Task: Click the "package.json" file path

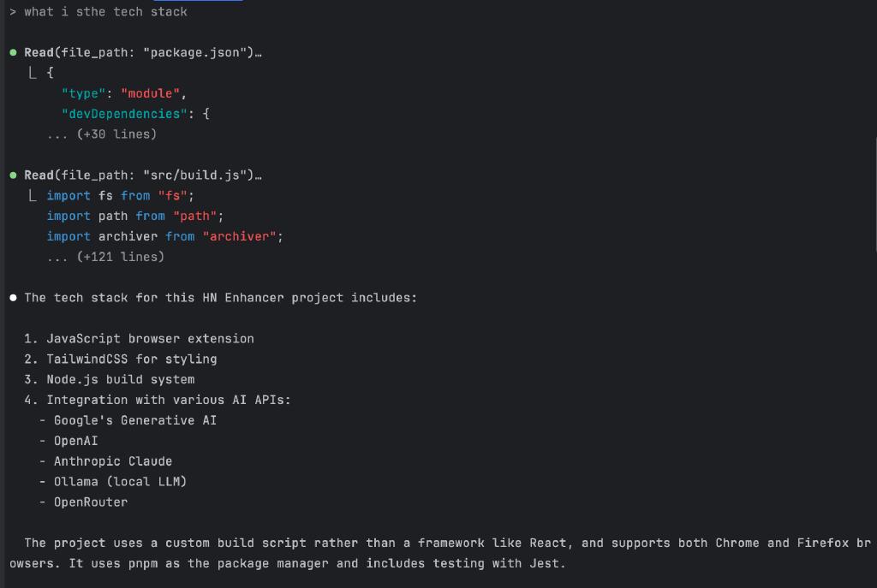Action: point(194,52)
